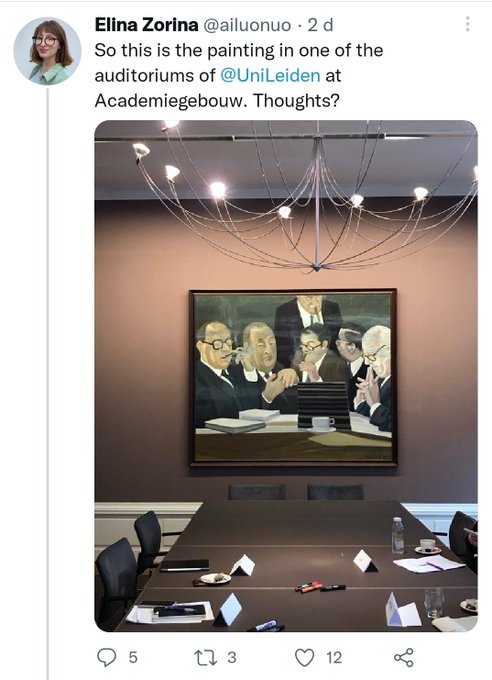Viewport: 492px width, 680px height.
Task: Click the reply count of 5
Action: (133, 657)
